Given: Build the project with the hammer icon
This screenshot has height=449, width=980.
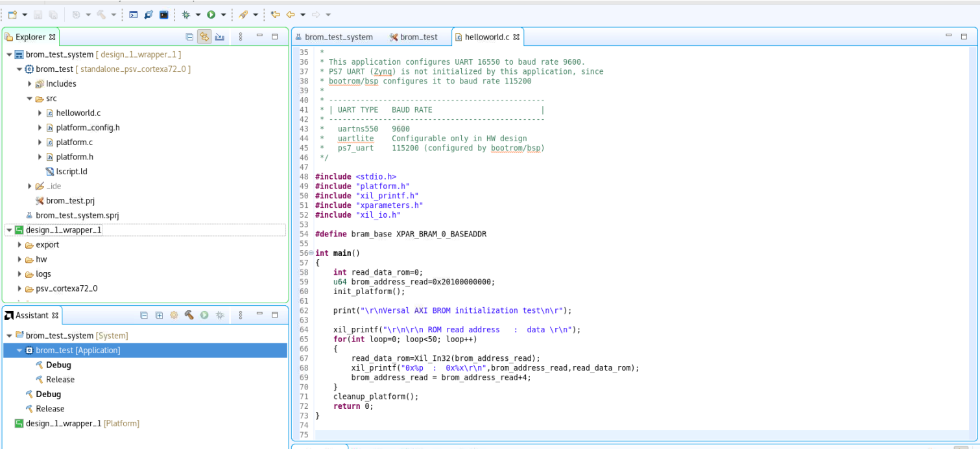Looking at the screenshot, I should [x=101, y=14].
